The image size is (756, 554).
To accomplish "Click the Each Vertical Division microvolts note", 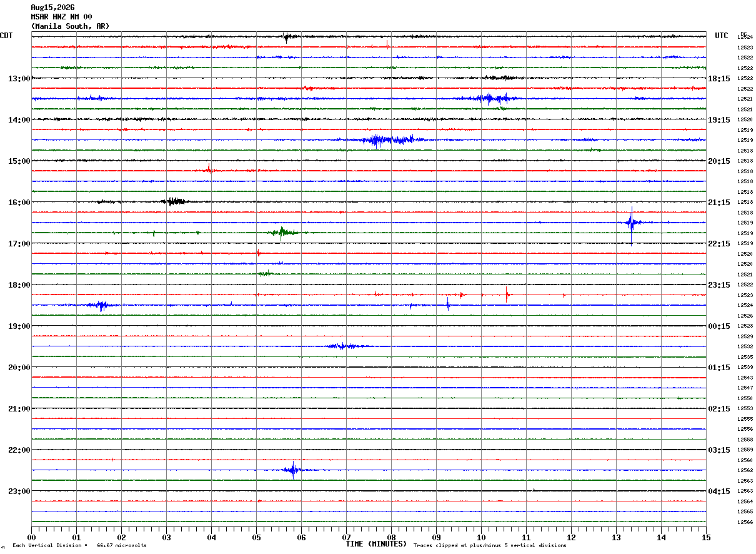I will click(80, 546).
